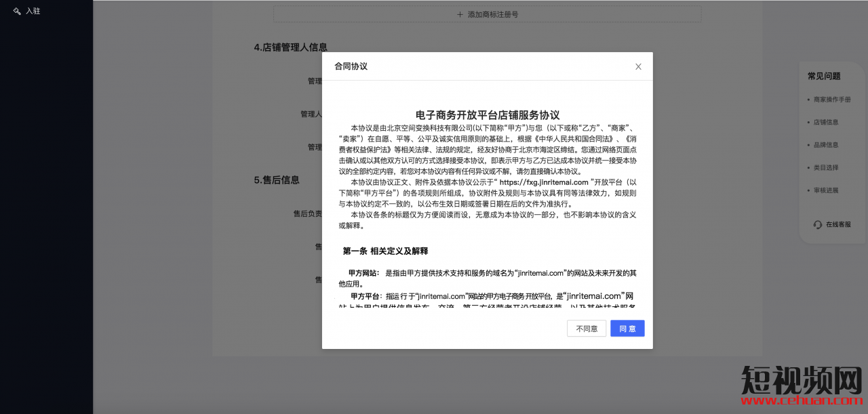Click the agreement title 电子商务开放平台店铺服务协议
Image resolution: width=868 pixels, height=414 pixels.
point(488,115)
